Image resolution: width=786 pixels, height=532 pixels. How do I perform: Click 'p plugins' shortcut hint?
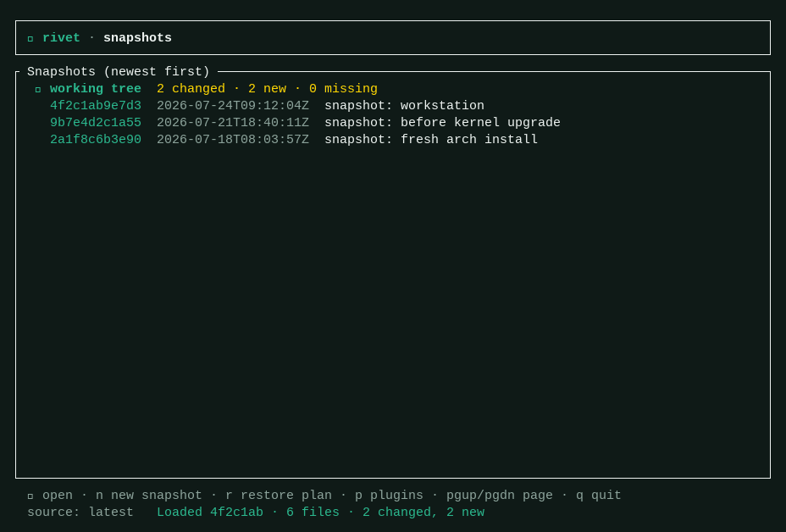tap(389, 496)
